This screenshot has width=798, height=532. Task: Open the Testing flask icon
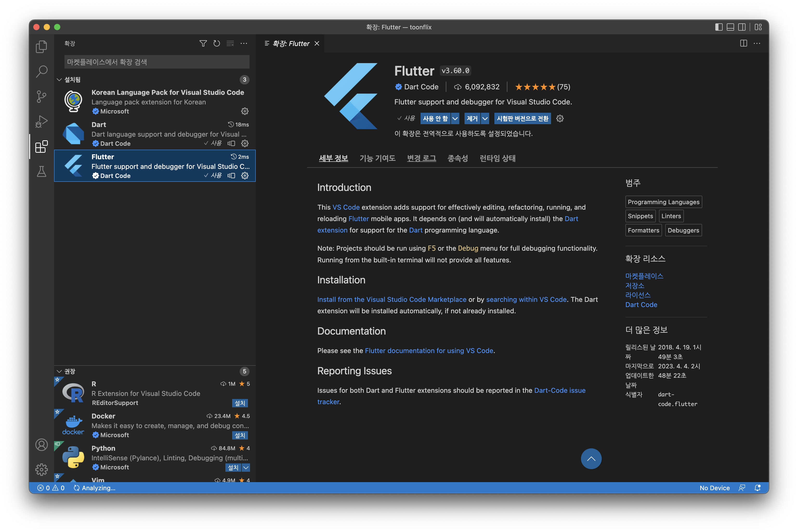click(41, 172)
